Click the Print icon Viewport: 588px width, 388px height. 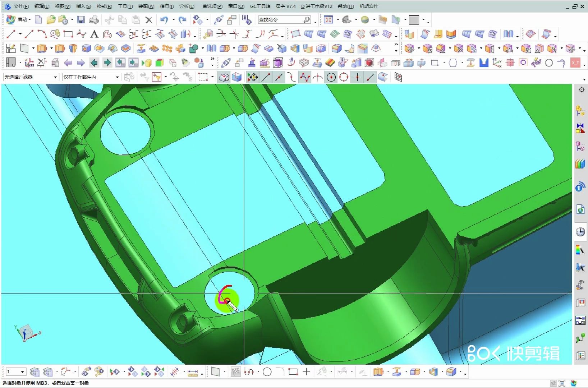pyautogui.click(x=94, y=20)
